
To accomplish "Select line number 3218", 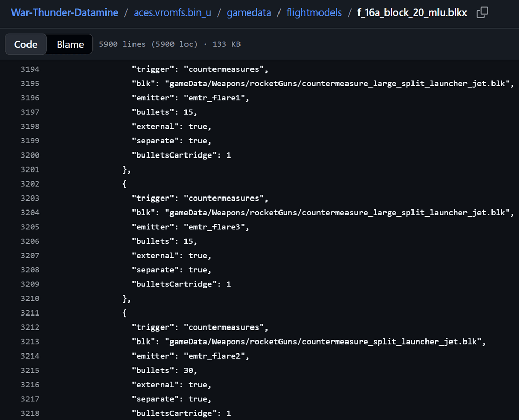I will 30,413.
